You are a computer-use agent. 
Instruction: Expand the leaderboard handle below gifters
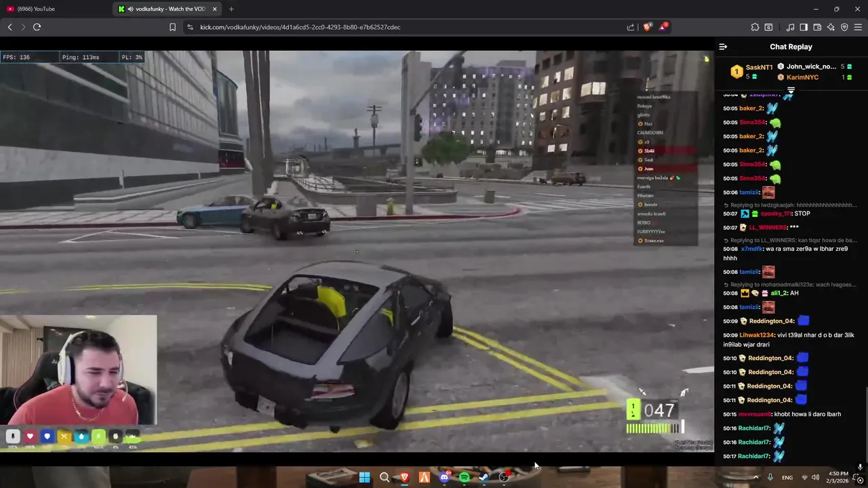pyautogui.click(x=791, y=89)
